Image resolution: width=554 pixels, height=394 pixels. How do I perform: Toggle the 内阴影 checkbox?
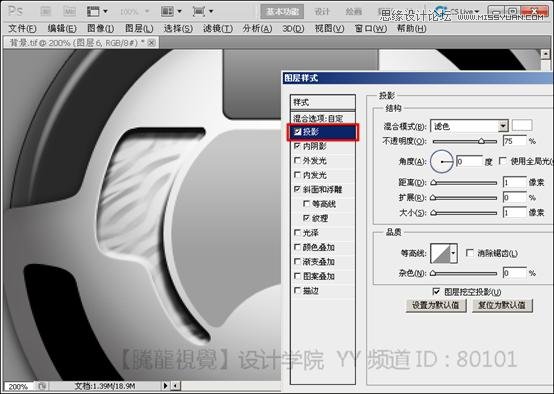297,146
